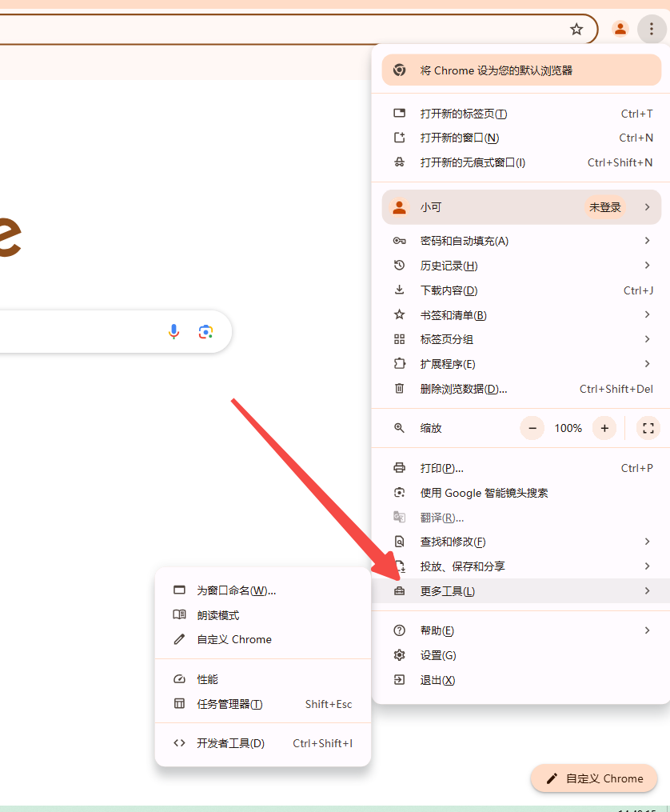
Task: Click the 缩放 zoom label
Action: [431, 428]
